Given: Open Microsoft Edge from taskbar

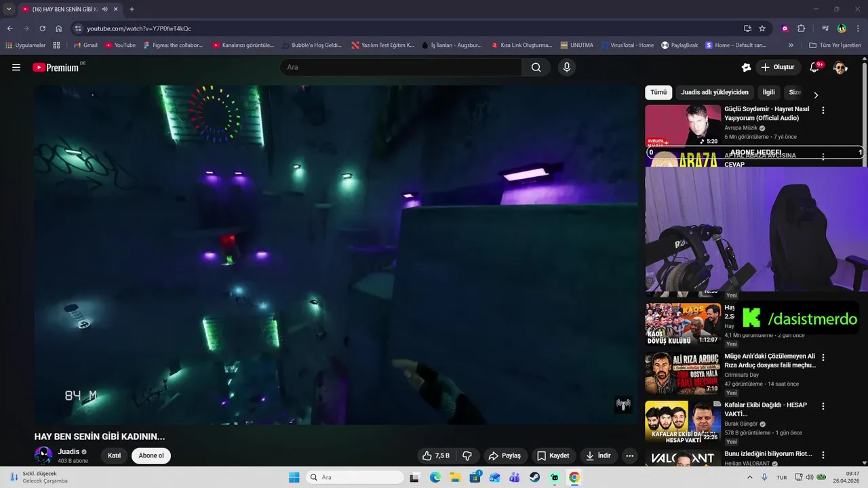Looking at the screenshot, I should tap(435, 477).
